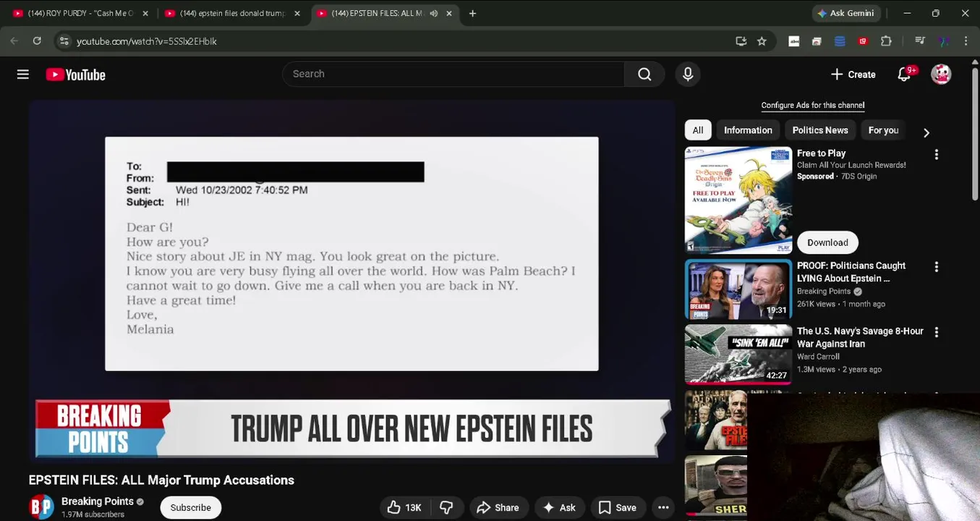980x521 pixels.
Task: Reload the page
Action: (37, 41)
